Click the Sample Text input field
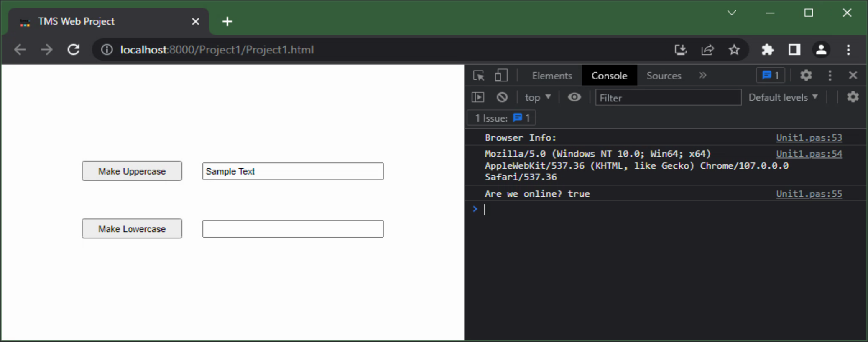 point(293,171)
